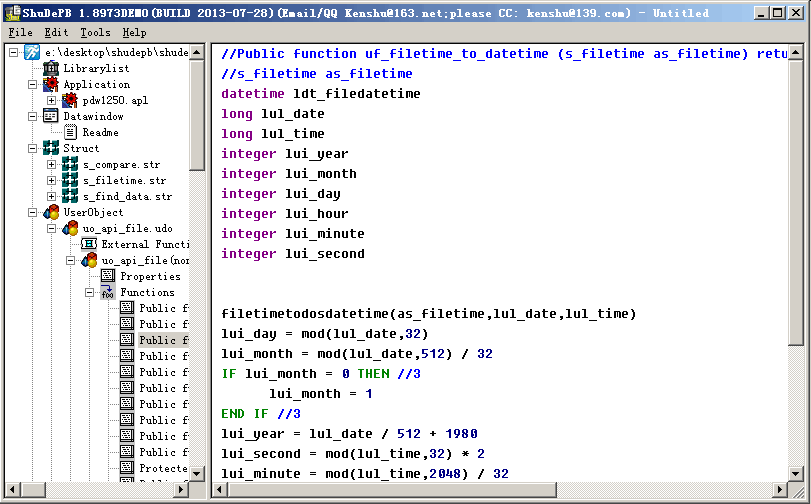Click the code pane scroll down arrow
This screenshot has width=811, height=504.
[796, 473]
